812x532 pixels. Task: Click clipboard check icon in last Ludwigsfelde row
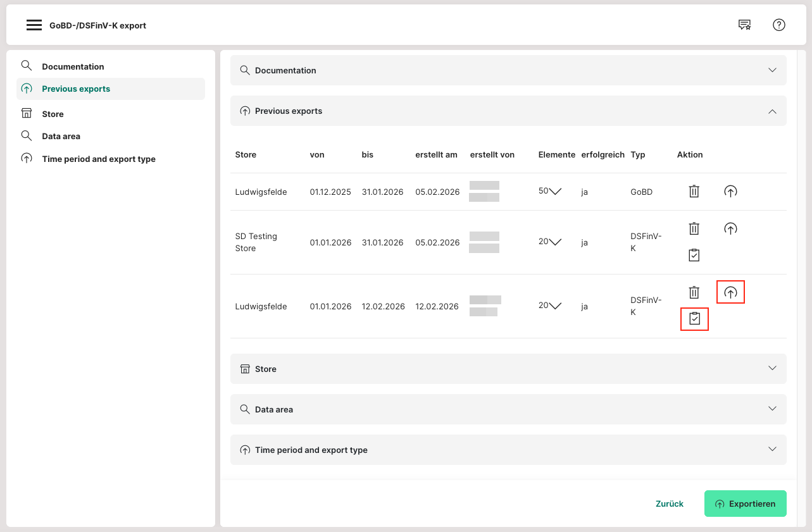click(x=694, y=319)
